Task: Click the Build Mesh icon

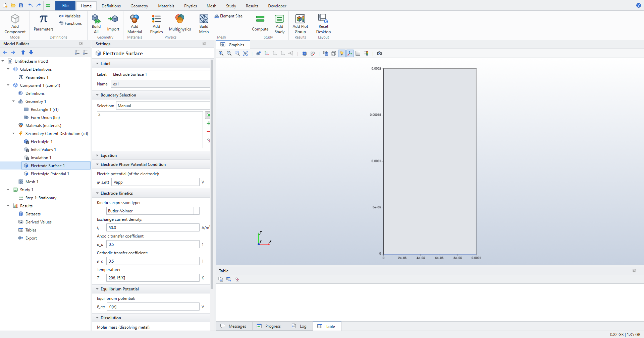Action: [204, 24]
